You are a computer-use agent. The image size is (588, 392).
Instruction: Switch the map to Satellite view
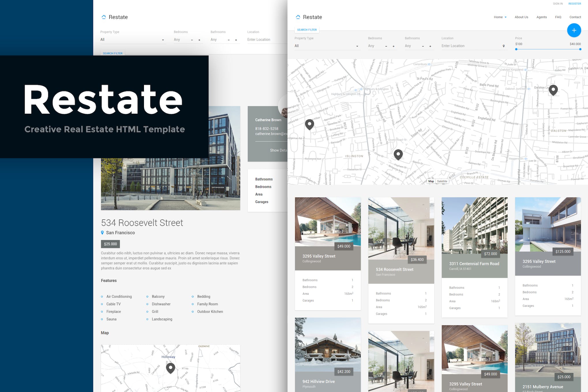(x=442, y=181)
